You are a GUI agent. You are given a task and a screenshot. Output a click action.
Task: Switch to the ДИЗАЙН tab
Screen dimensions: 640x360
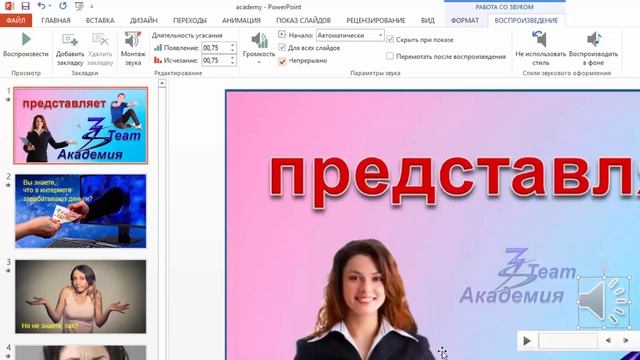click(x=144, y=20)
